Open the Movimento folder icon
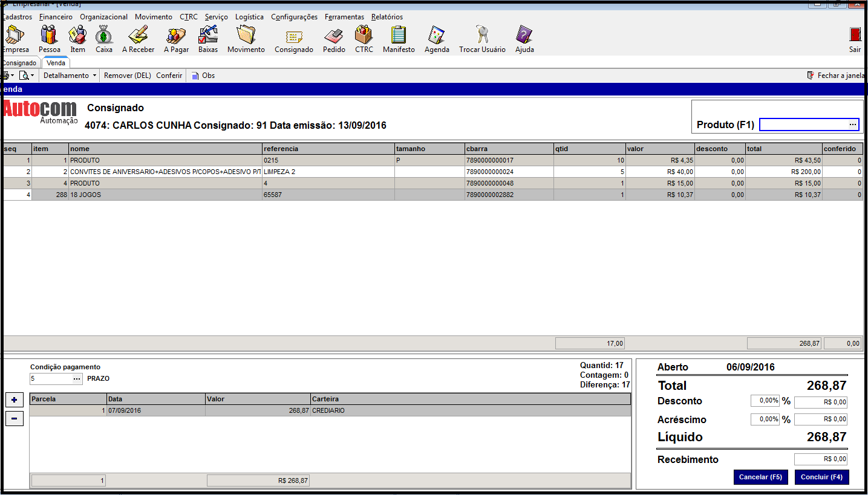 pyautogui.click(x=246, y=36)
